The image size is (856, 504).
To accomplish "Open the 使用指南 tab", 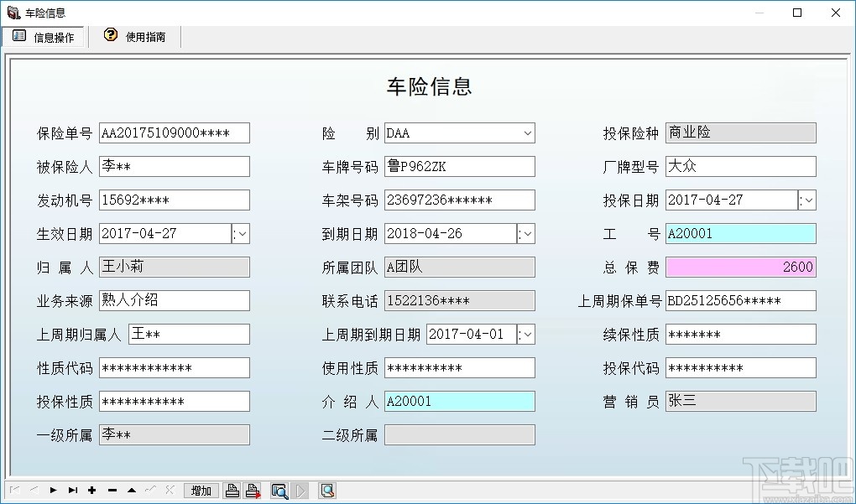I will [133, 36].
